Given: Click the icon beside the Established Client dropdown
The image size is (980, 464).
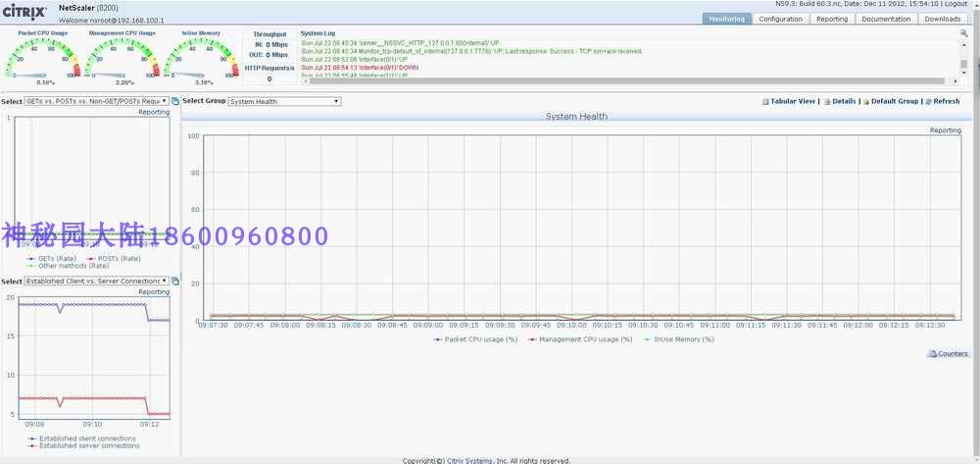Looking at the screenshot, I should [175, 282].
